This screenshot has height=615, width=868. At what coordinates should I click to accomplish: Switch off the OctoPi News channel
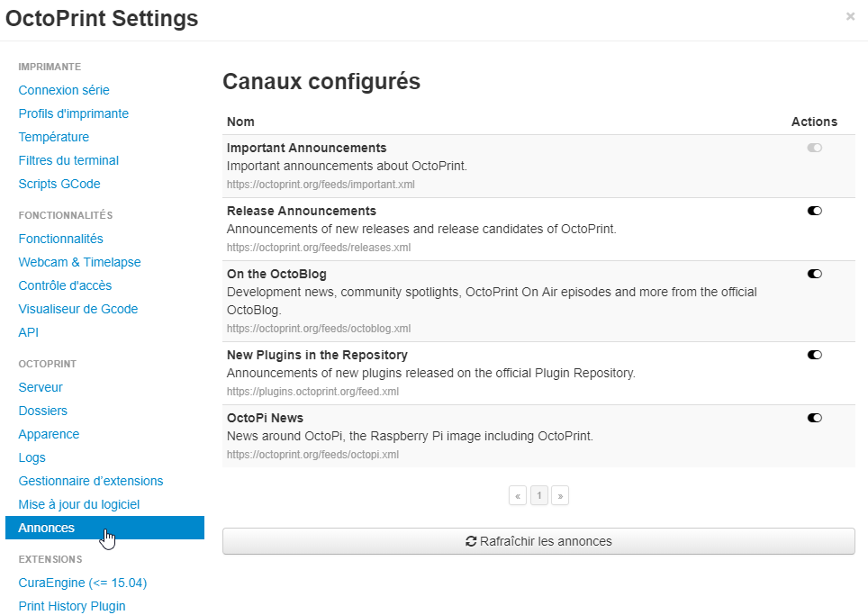[x=815, y=418]
